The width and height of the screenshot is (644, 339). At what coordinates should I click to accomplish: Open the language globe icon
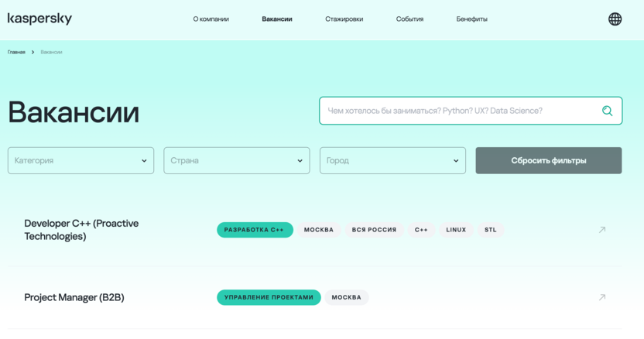[615, 19]
